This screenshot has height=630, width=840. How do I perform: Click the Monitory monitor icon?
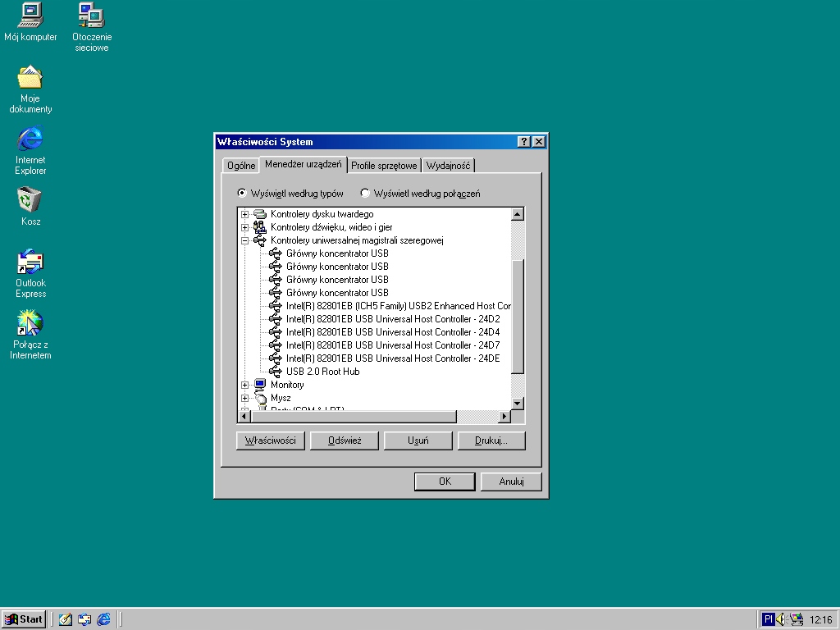[x=260, y=385]
